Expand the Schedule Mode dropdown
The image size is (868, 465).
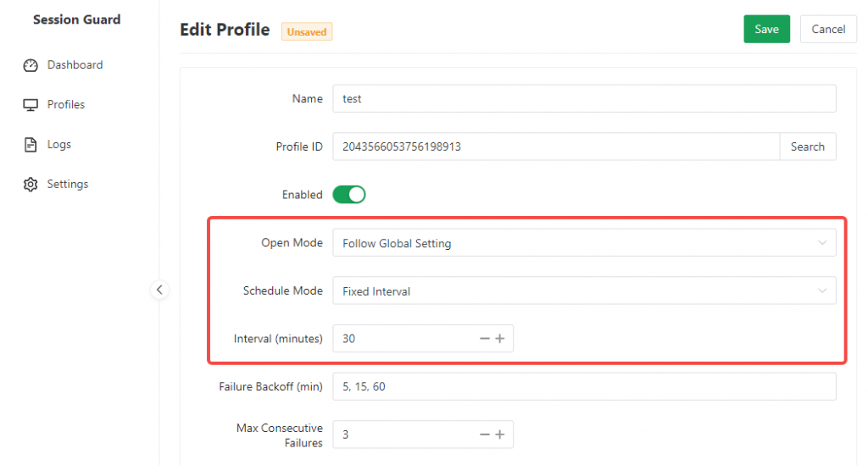(583, 291)
